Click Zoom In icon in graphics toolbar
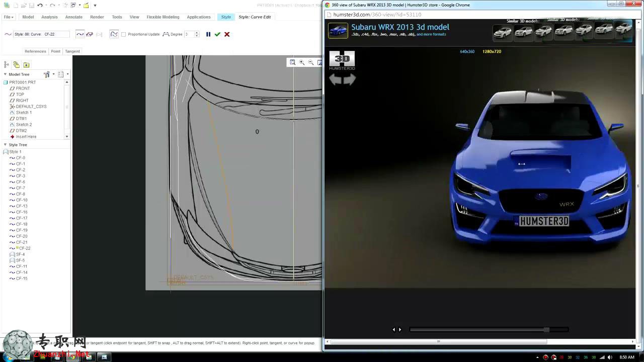644x362 pixels. (x=301, y=62)
